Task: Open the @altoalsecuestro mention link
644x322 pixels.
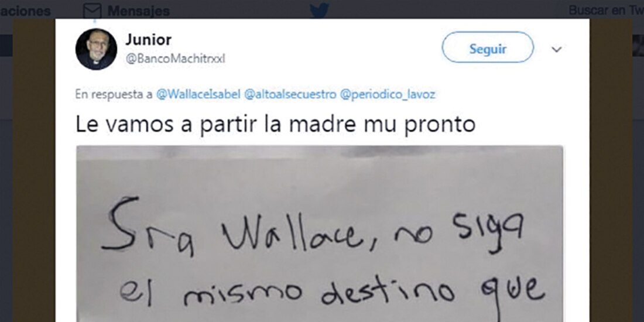Action: pos(290,95)
